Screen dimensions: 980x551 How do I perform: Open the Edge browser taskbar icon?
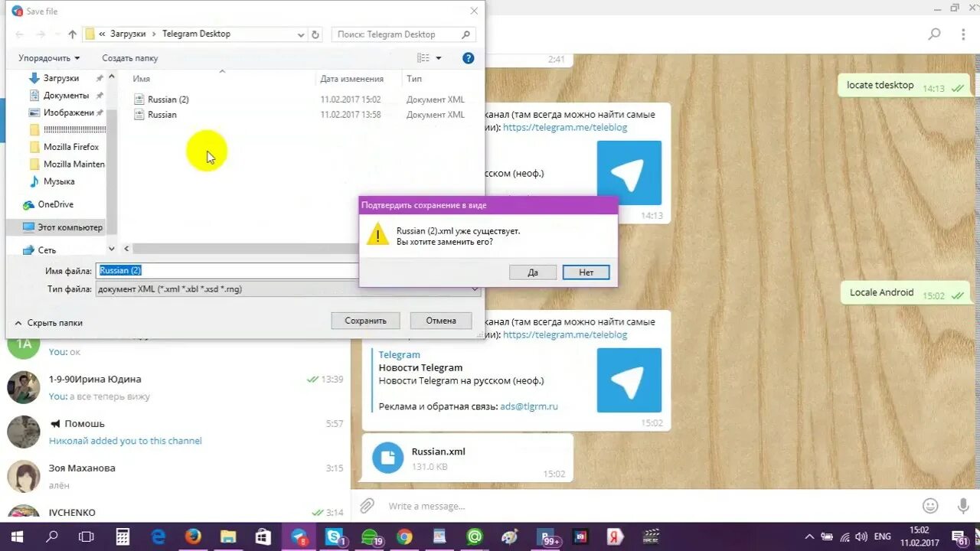click(x=158, y=536)
